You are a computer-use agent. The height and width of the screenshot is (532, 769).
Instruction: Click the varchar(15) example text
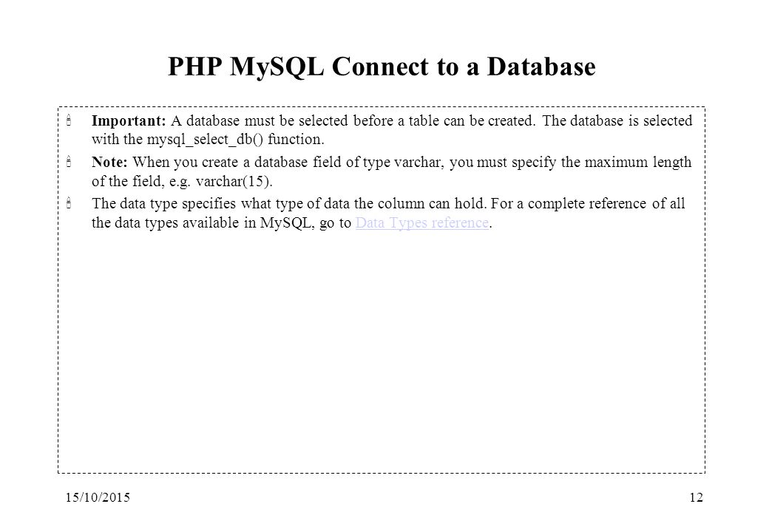(x=232, y=182)
